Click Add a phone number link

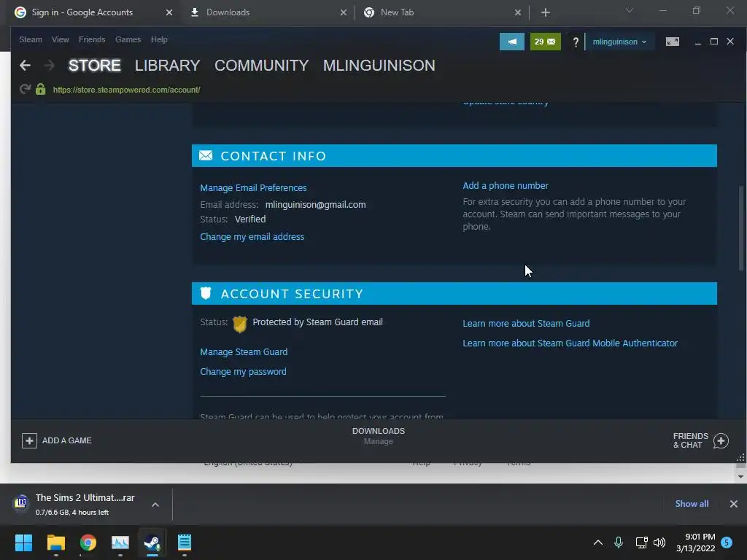(506, 186)
